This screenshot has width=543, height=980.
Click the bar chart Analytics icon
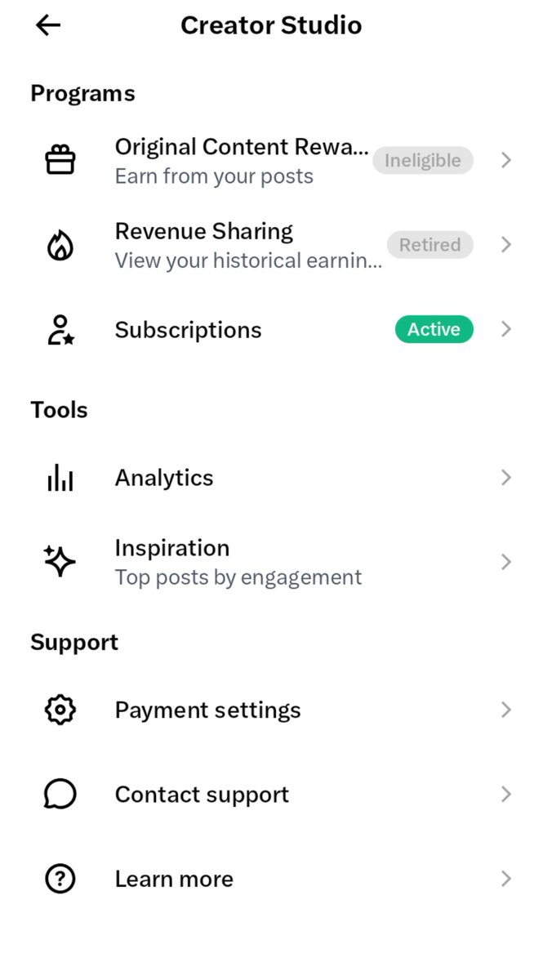point(60,478)
